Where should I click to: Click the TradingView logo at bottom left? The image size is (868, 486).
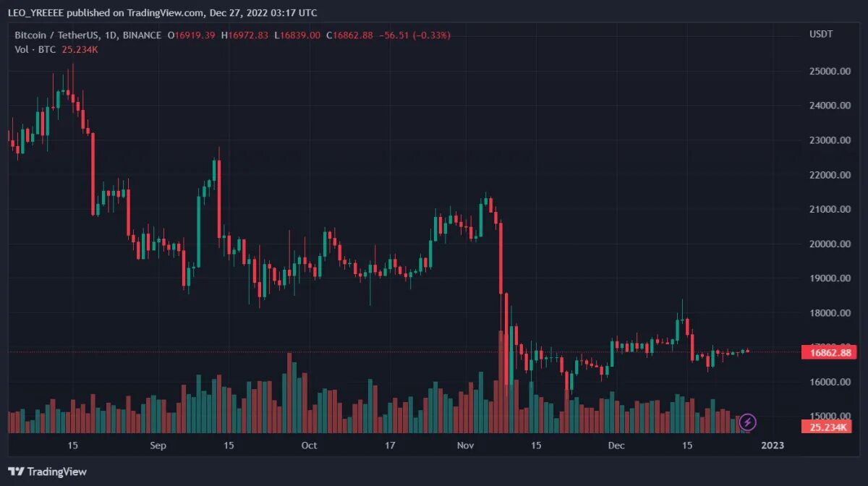(48, 472)
